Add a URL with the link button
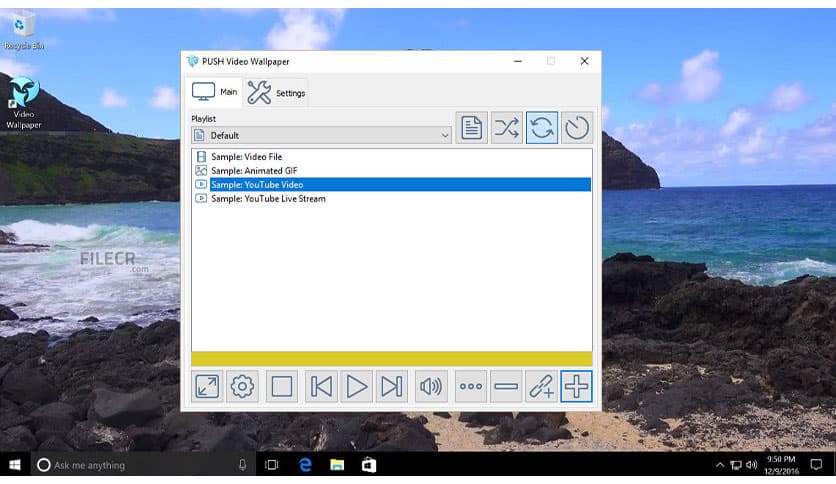The height and width of the screenshot is (484, 836). pyautogui.click(x=541, y=386)
